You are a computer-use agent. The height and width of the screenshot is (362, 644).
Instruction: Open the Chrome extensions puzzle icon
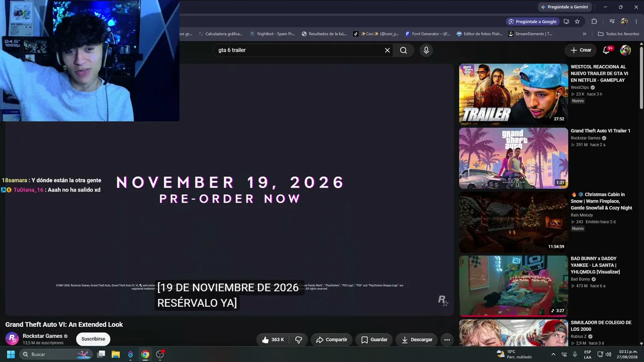click(594, 22)
